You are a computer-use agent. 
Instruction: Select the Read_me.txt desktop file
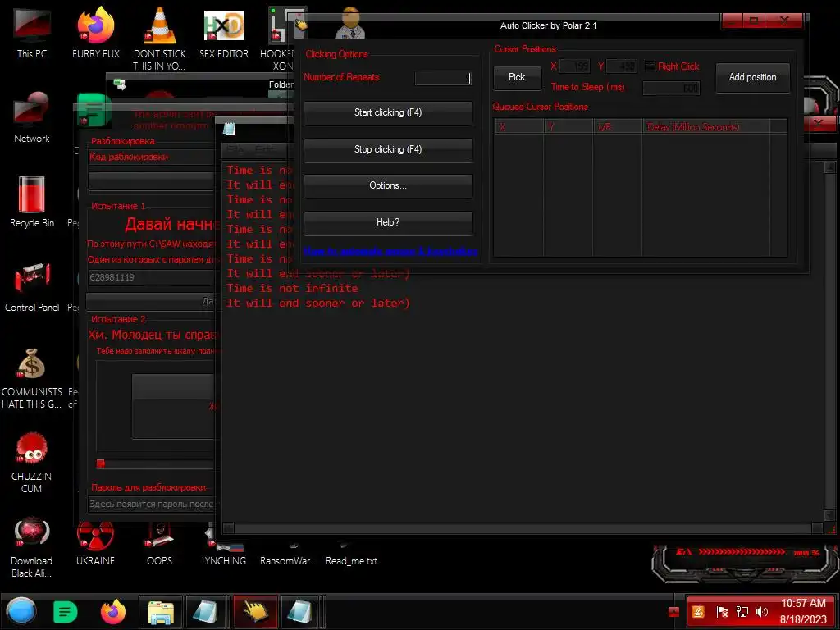click(351, 560)
